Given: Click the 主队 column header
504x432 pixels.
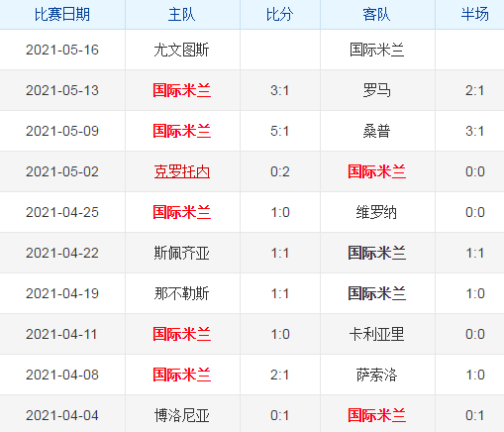Looking at the screenshot, I should click(x=182, y=15).
